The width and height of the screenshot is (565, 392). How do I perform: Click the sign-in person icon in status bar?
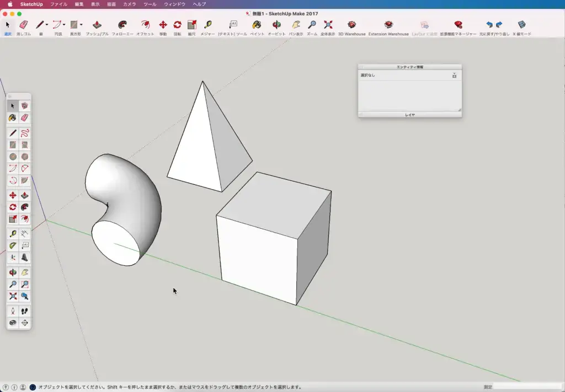[23, 388]
